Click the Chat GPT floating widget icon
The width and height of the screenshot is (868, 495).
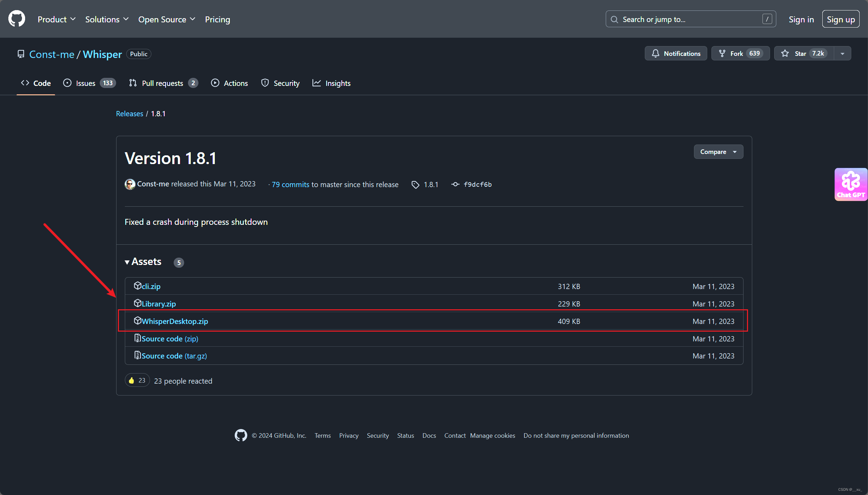pos(851,184)
